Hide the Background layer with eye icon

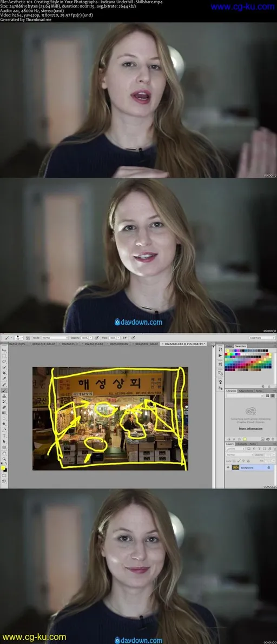[228, 467]
